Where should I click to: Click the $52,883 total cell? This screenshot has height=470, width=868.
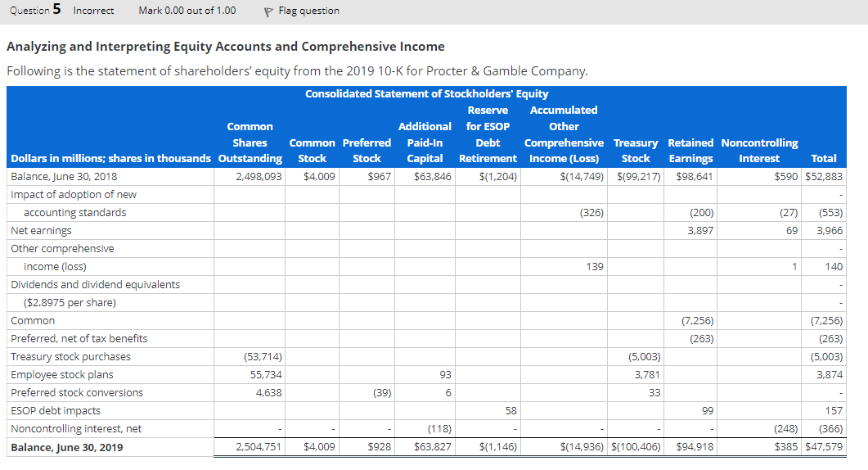823,177
